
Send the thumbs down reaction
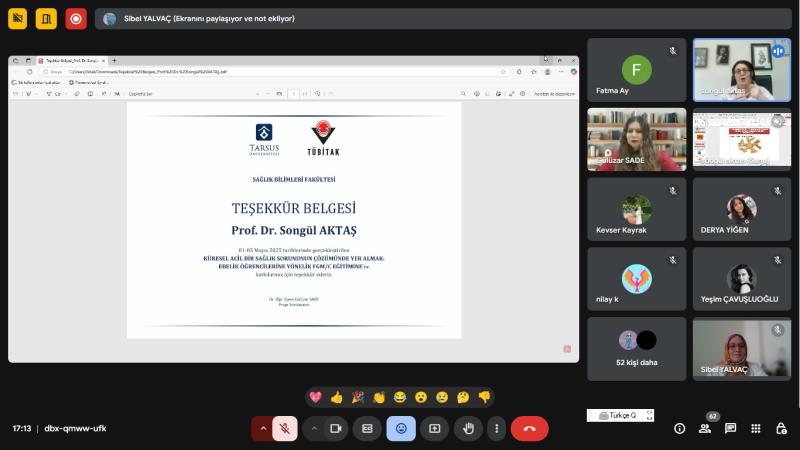[484, 397]
